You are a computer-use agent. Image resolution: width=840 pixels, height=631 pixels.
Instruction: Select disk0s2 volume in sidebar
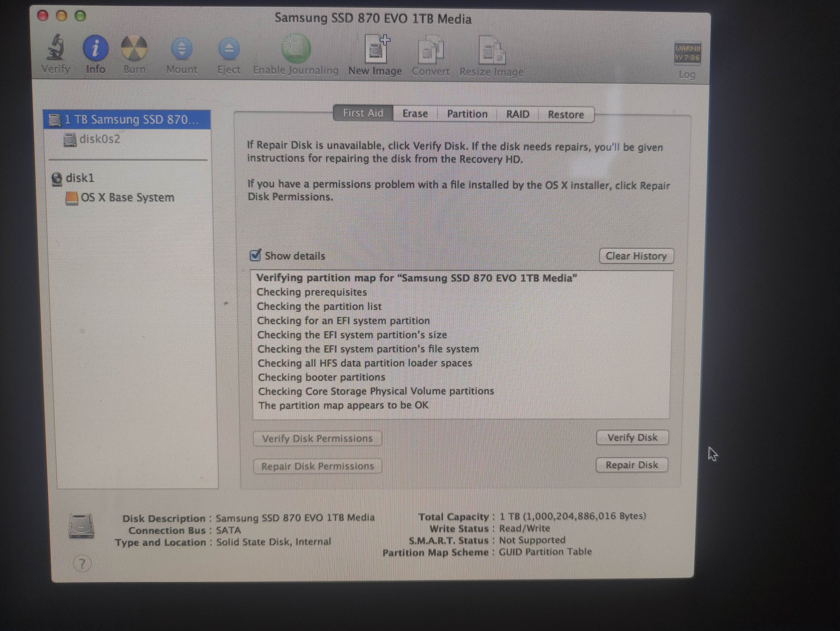click(x=100, y=139)
